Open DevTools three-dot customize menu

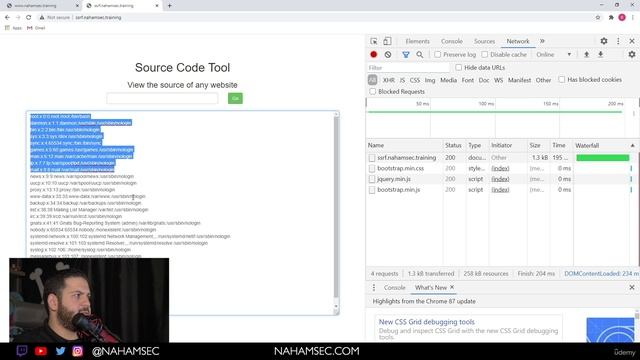pos(618,41)
